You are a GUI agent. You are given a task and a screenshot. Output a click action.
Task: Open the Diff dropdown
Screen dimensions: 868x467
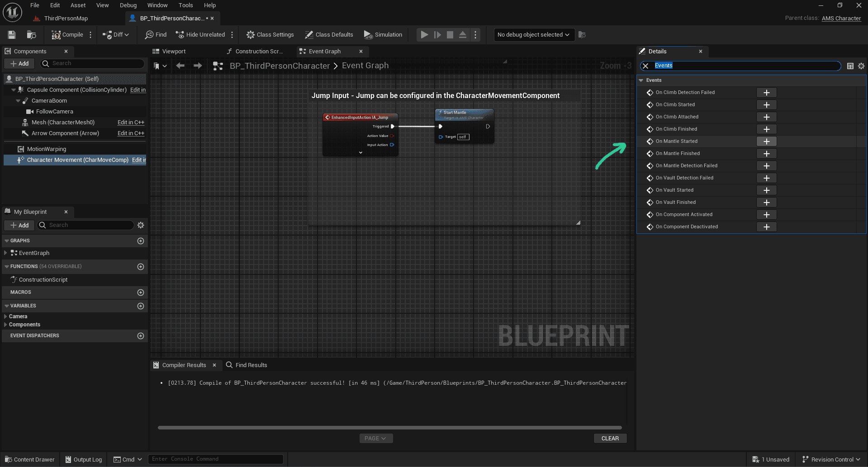pos(116,35)
